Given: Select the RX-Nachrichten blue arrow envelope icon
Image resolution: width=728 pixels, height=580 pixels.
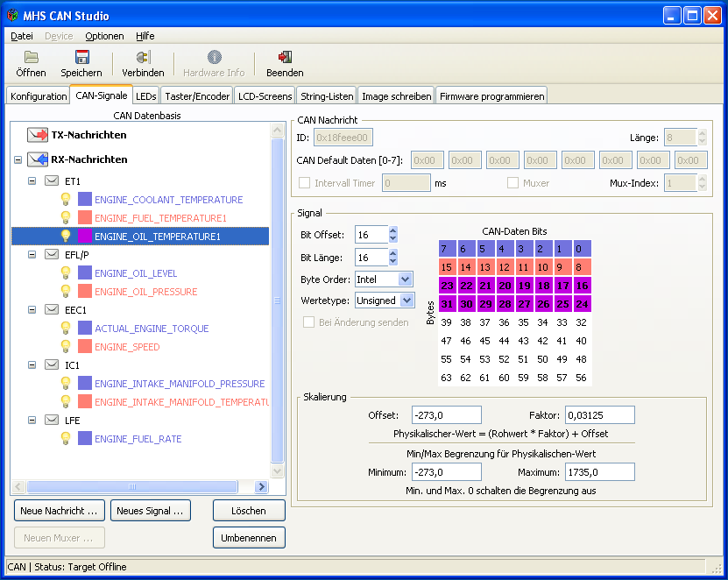Looking at the screenshot, I should (x=38, y=159).
